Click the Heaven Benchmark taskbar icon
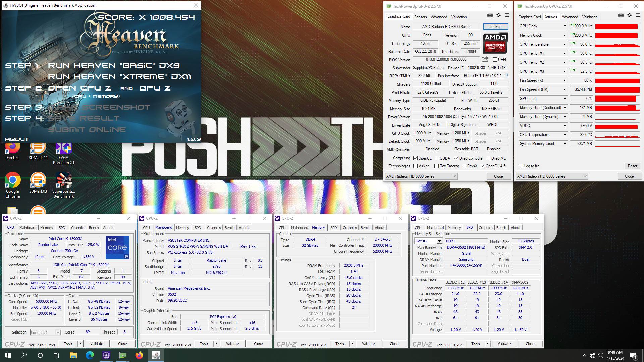Viewport: 644px width, 362px height. [x=156, y=355]
